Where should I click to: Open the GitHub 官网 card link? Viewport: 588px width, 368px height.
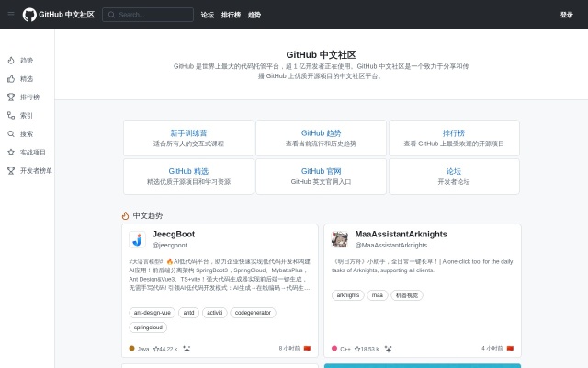click(x=321, y=171)
